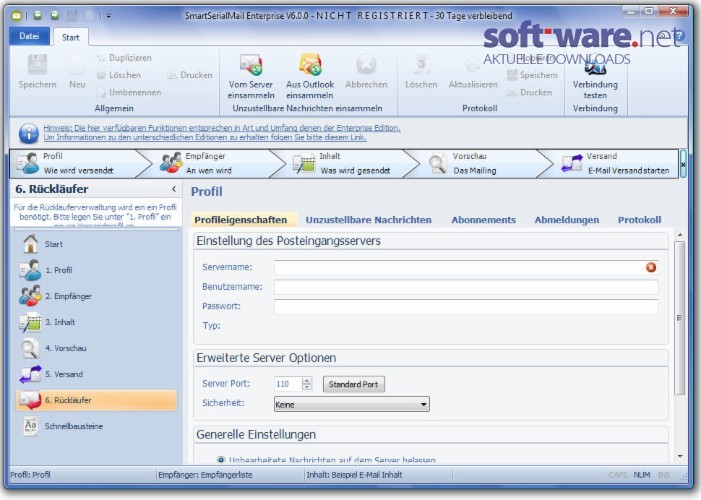Click Löschen in the Allgemein group

pyautogui.click(x=119, y=75)
